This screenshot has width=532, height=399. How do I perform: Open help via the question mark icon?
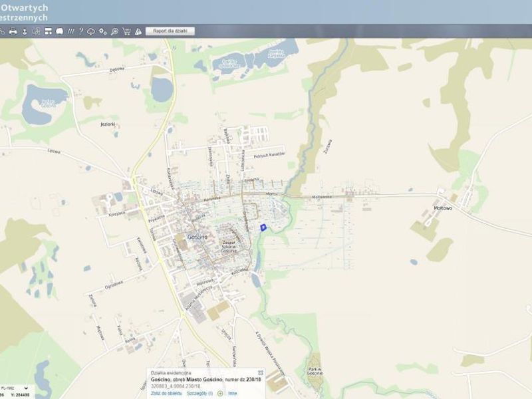click(80, 31)
